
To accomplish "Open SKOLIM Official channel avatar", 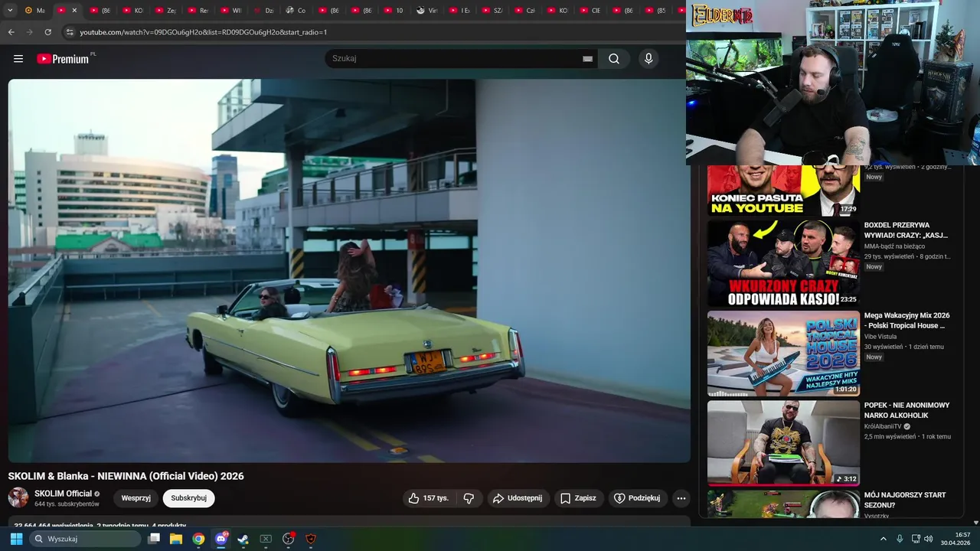I will 18,497.
